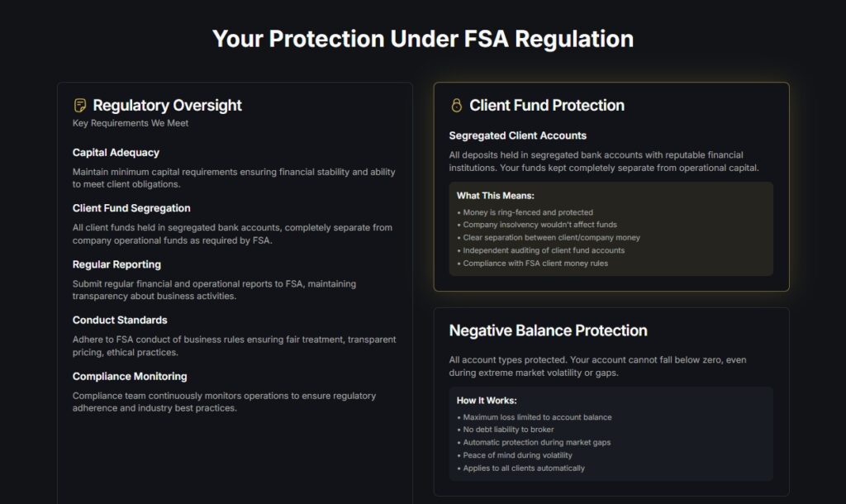Click the Regulatory Oversight heading
The height and width of the screenshot is (504, 846).
[167, 106]
